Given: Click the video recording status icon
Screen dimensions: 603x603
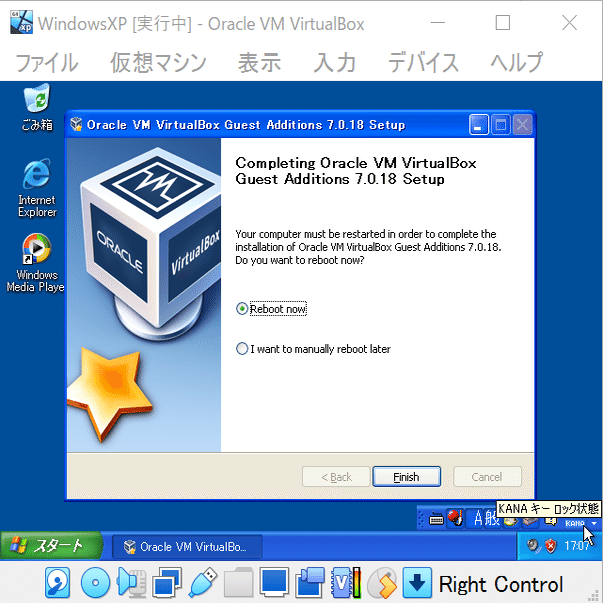Looking at the screenshot, I should pyautogui.click(x=310, y=583).
